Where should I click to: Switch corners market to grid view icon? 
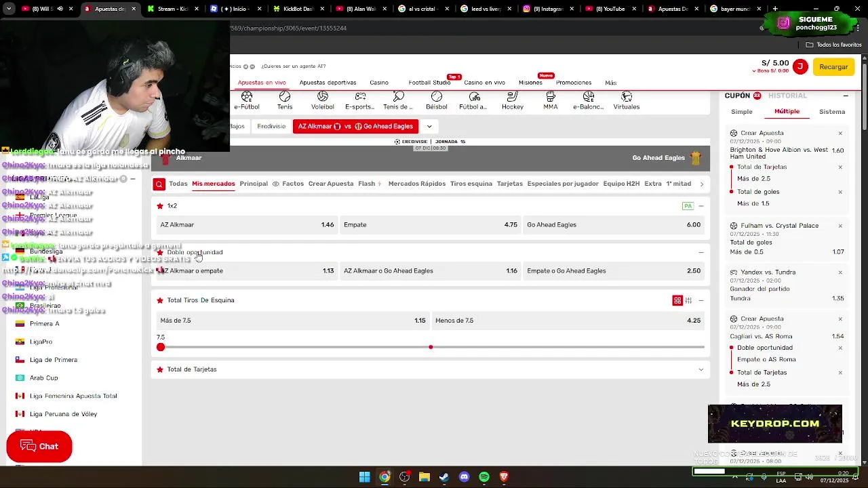(677, 300)
